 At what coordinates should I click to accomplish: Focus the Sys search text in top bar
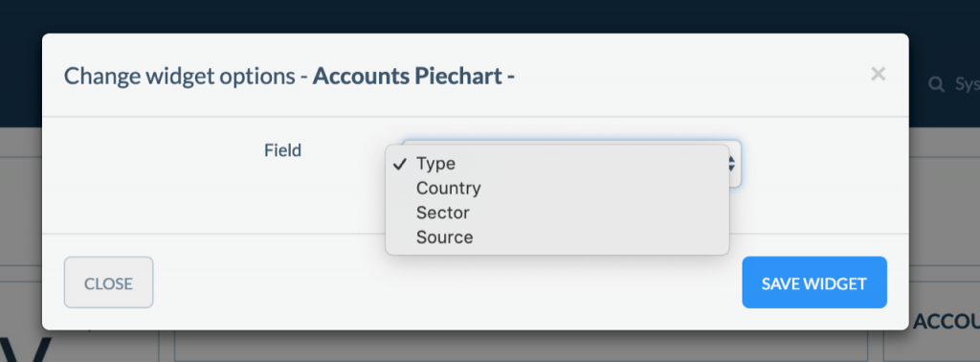click(x=967, y=84)
